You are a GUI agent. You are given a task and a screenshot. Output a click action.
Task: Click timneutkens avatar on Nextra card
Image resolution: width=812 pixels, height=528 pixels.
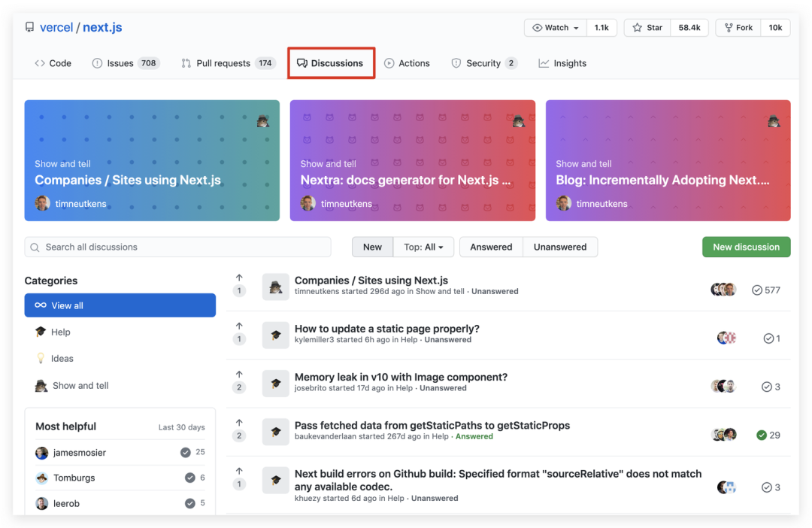[308, 204]
